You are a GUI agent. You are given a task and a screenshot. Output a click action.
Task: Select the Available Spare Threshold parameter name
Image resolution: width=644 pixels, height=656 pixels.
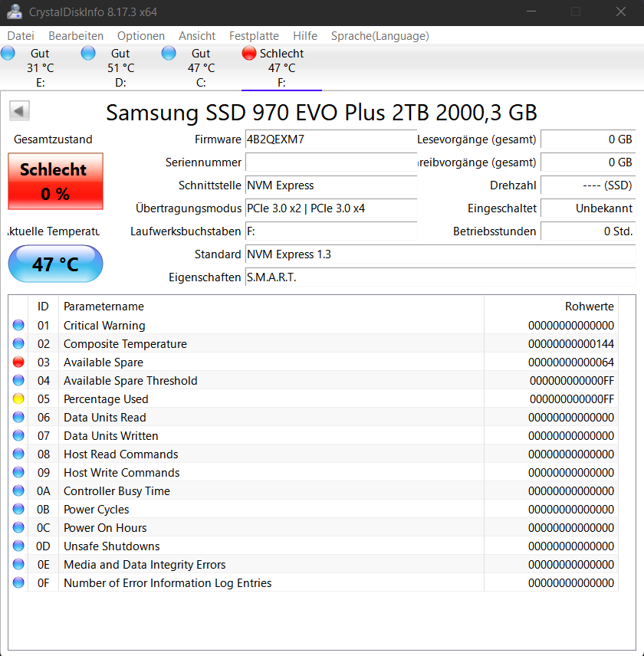click(x=130, y=381)
